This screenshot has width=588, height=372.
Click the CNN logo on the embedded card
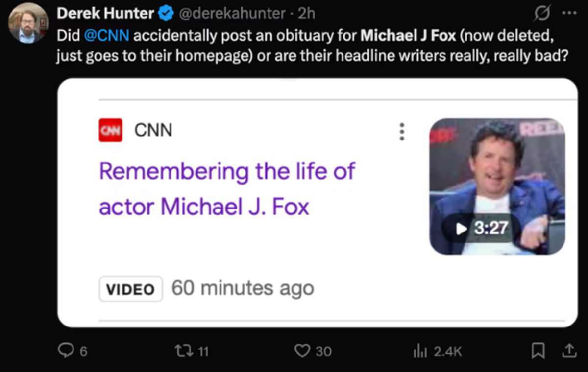click(x=110, y=130)
